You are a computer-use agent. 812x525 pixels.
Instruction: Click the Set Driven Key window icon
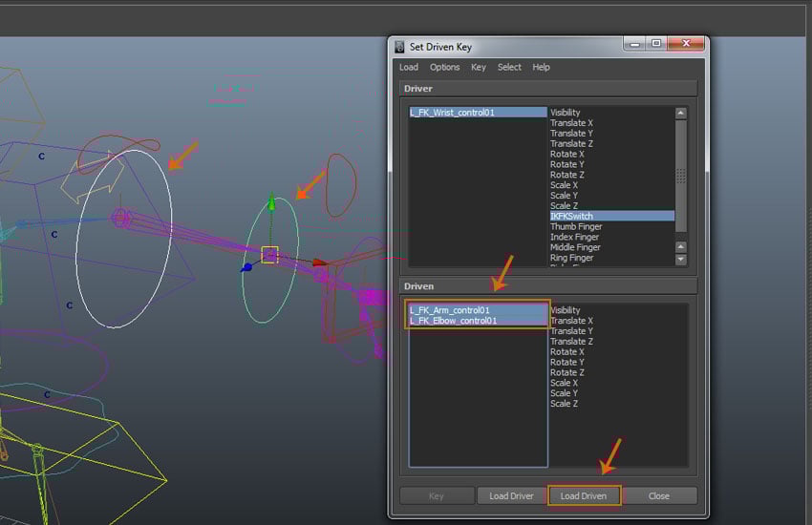[399, 47]
